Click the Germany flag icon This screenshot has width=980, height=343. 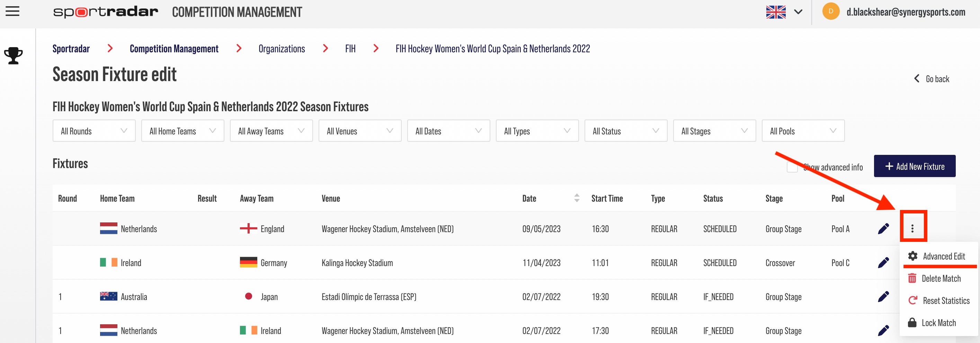pos(248,262)
